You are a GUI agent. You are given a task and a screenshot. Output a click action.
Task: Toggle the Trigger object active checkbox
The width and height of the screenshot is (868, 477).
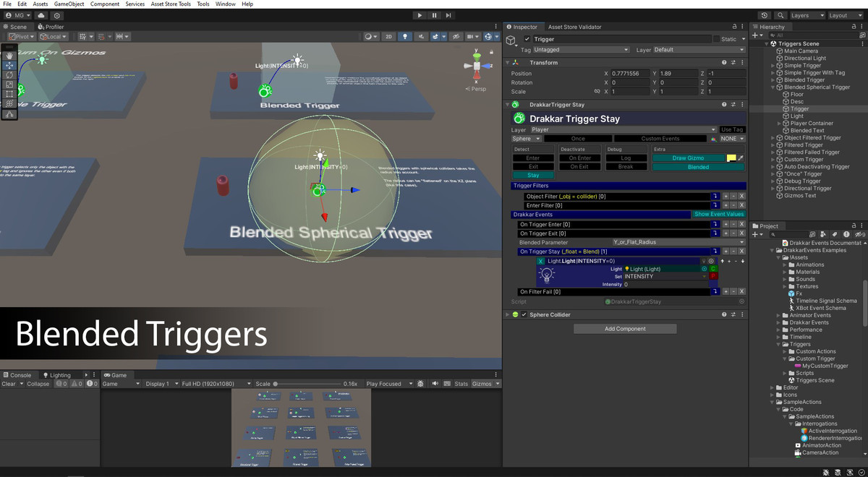(527, 39)
